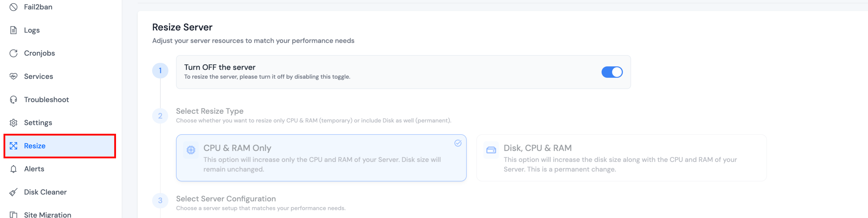This screenshot has width=868, height=218.
Task: Click the Site Migration icon
Action: tap(13, 215)
